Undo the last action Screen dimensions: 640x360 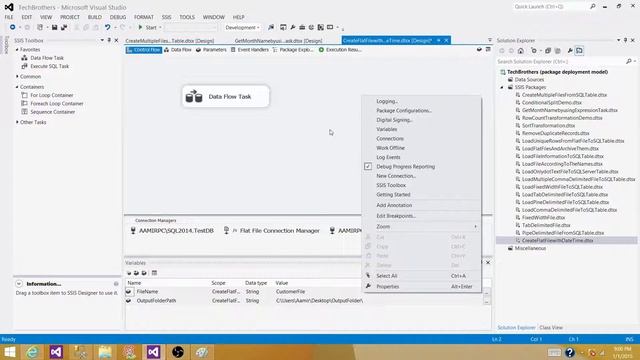pyautogui.click(x=107, y=27)
